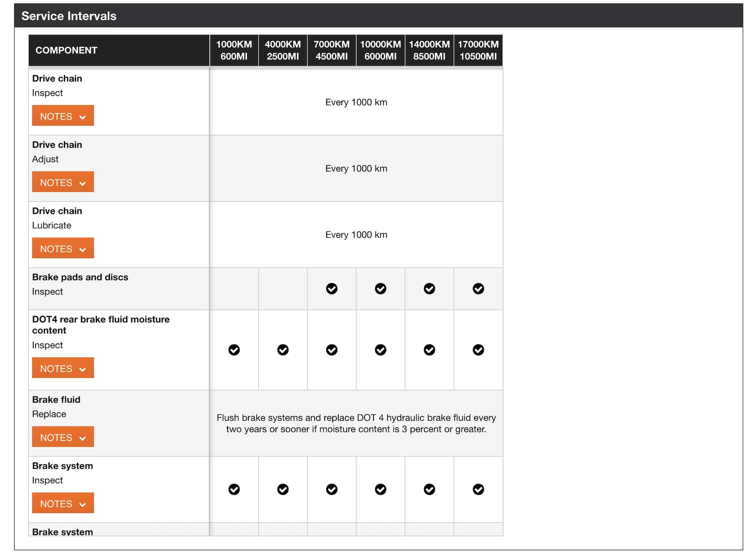Screen dimensions: 756x552
Task: Click Brake pads checkmark under 14000KM column
Action: tap(429, 289)
